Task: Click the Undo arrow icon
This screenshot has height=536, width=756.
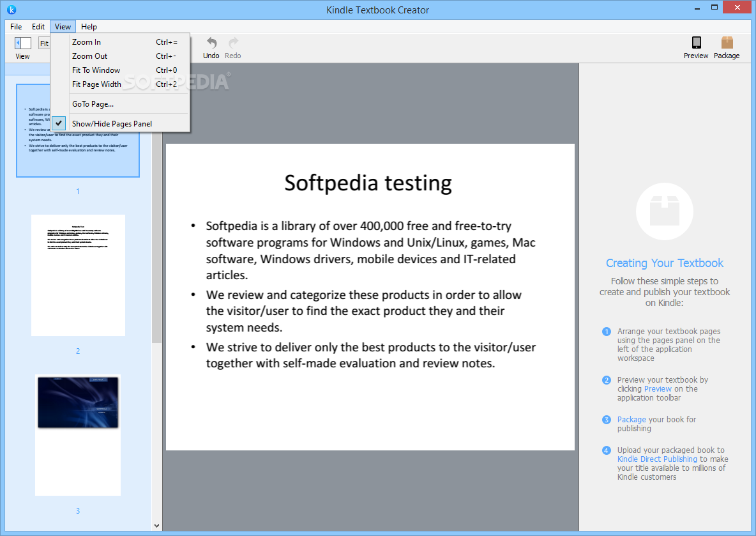Action: click(x=211, y=43)
